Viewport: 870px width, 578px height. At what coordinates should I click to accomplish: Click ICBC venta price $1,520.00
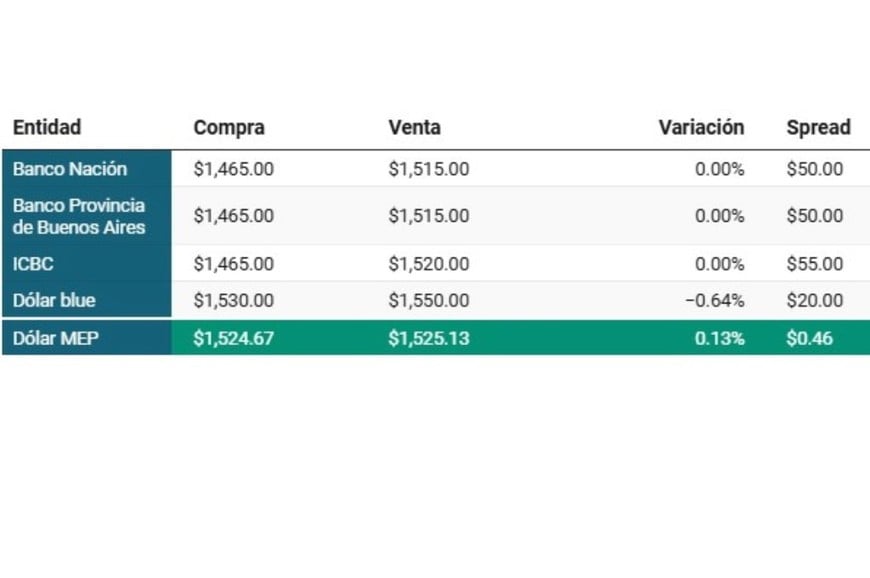(x=429, y=264)
